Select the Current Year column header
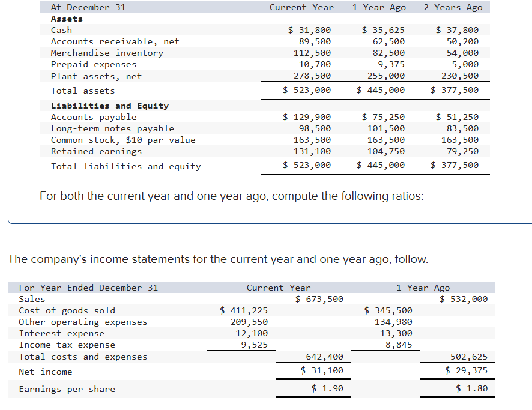This screenshot has width=532, height=410. (301, 7)
